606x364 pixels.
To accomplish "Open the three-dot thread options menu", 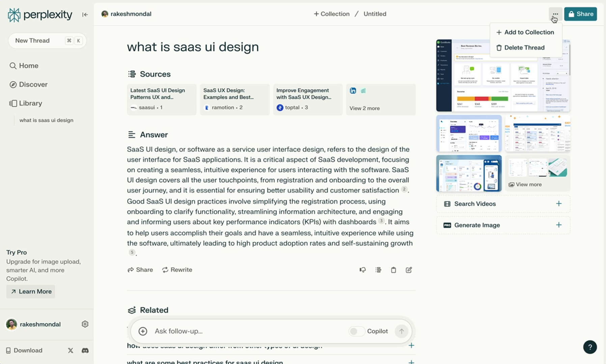I will pyautogui.click(x=555, y=14).
